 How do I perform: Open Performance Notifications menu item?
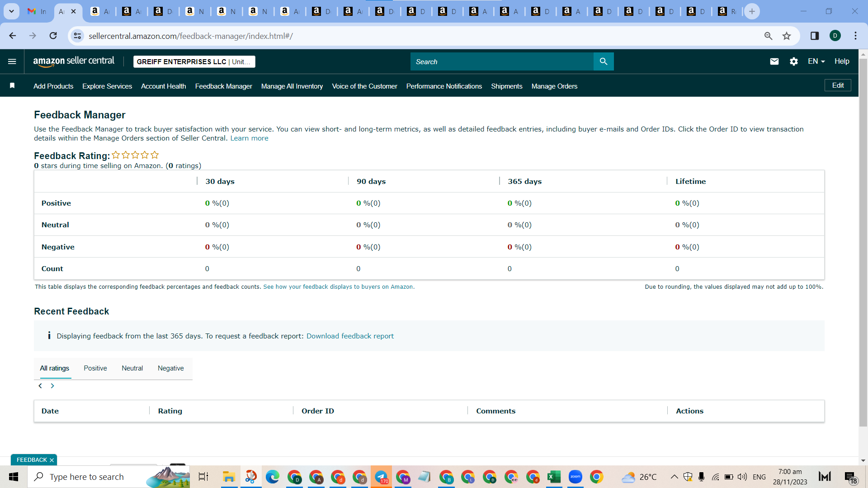click(x=444, y=86)
